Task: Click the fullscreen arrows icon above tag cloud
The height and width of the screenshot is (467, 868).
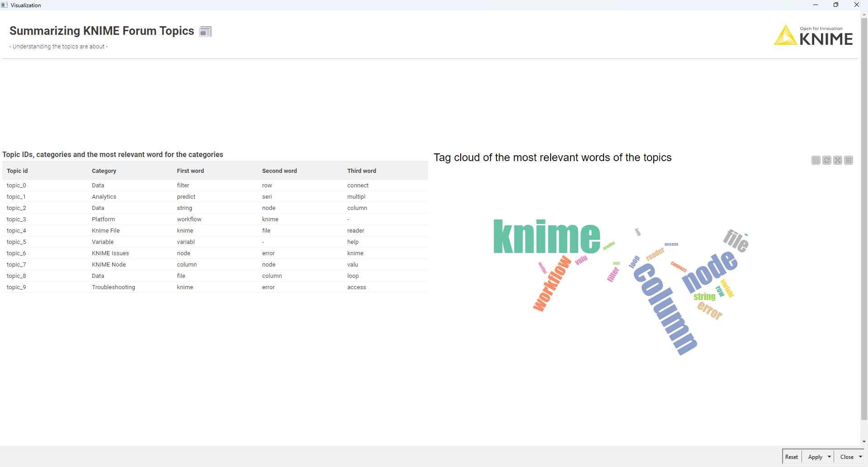Action: click(x=837, y=160)
